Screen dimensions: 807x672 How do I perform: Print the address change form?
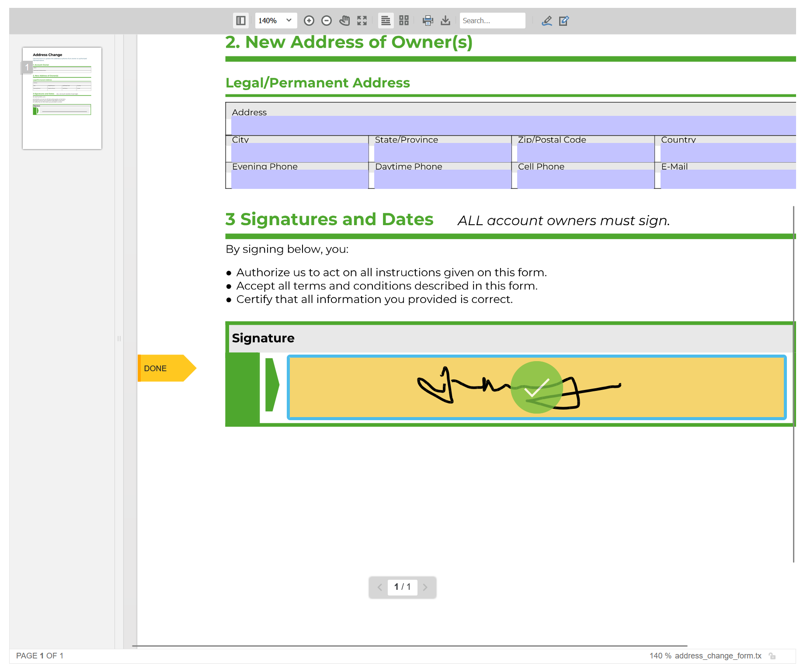[x=428, y=21]
